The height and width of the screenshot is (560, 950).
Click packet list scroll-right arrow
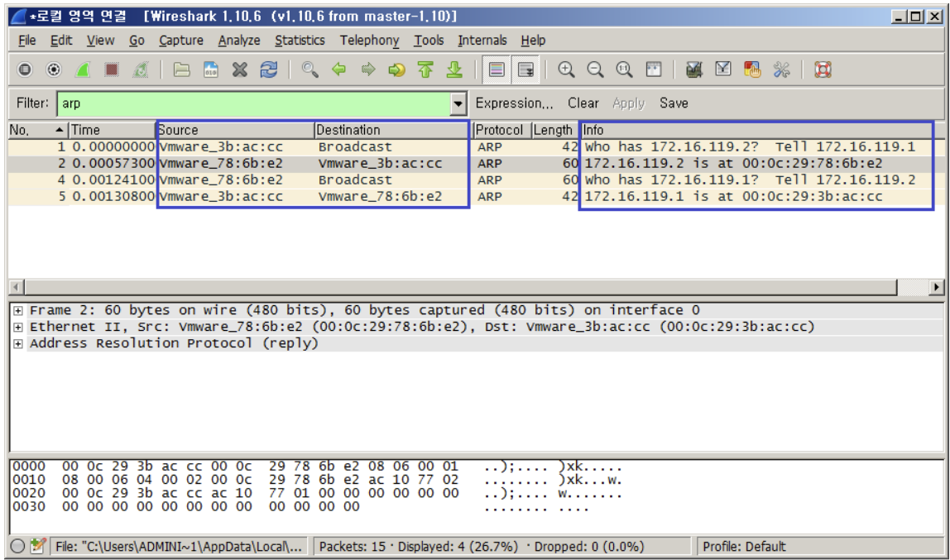[x=937, y=287]
